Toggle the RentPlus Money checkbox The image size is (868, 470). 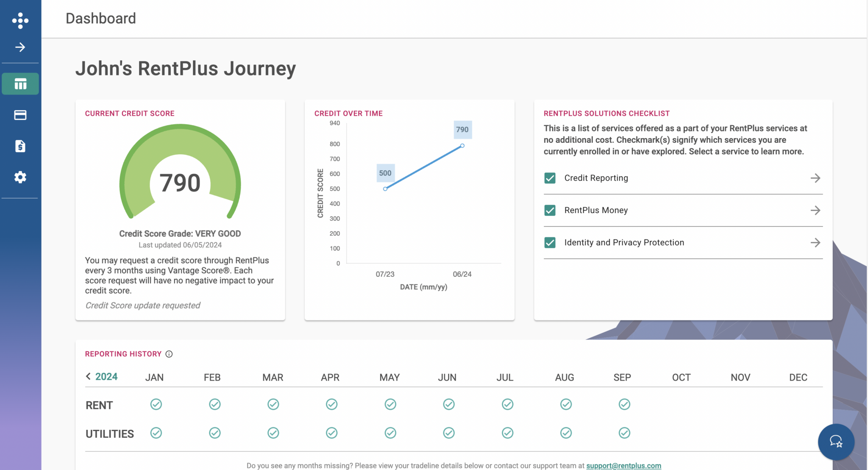[550, 210]
